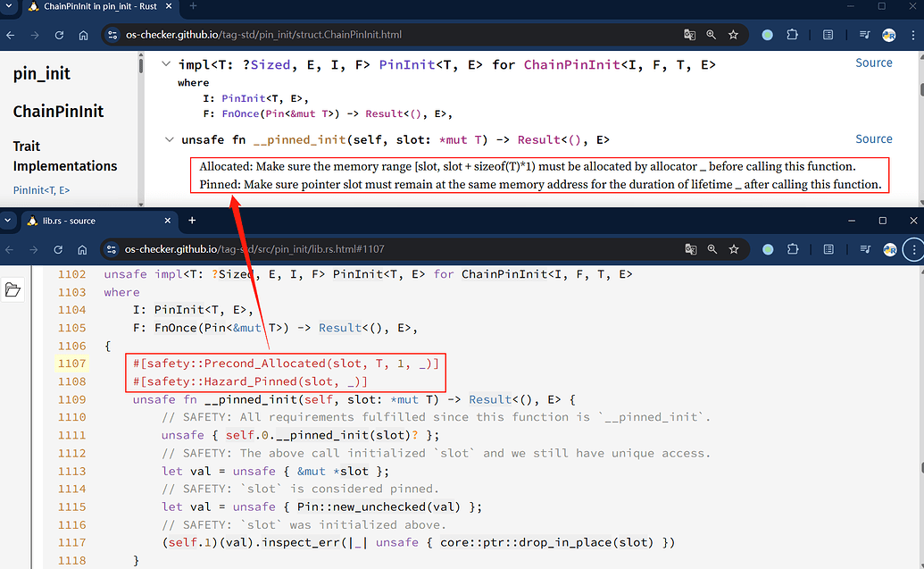924x569 pixels.
Task: Click the zoom magnifier icon in address bar
Action: click(x=711, y=34)
